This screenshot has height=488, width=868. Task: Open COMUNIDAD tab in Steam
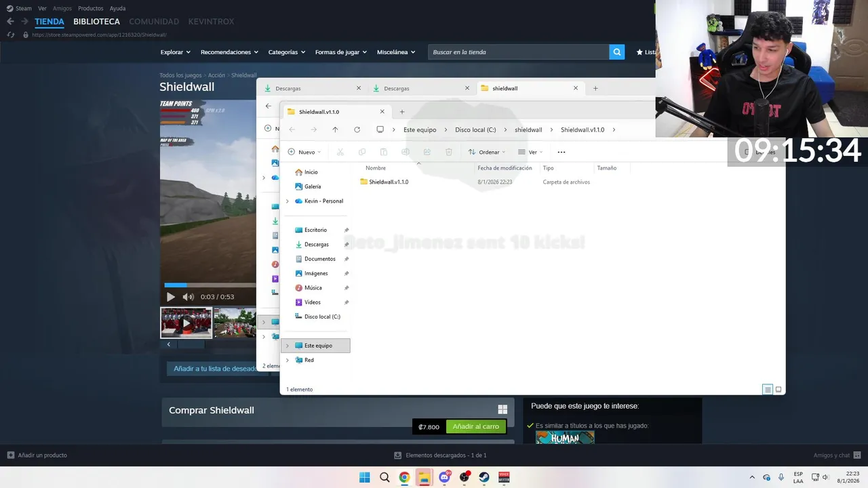154,22
